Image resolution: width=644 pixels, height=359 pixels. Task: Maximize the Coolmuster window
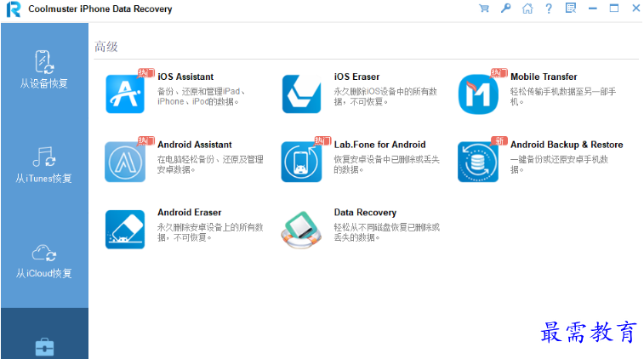pos(614,9)
